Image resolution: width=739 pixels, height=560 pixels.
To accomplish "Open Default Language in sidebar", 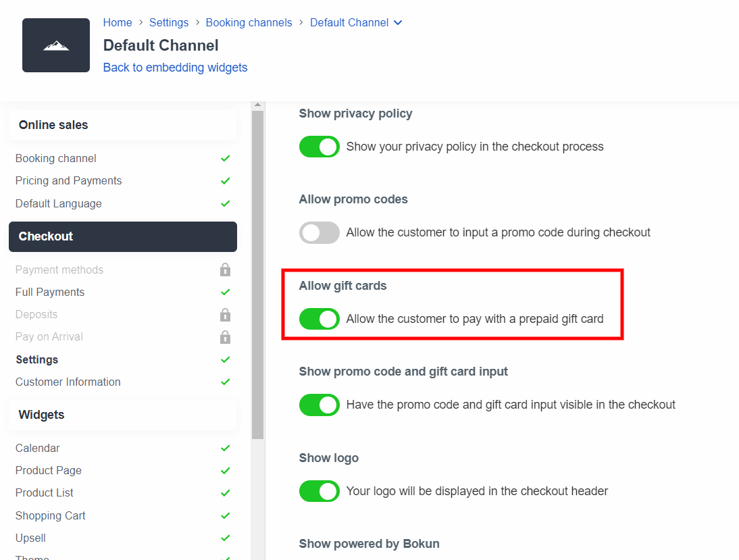I will tap(59, 203).
